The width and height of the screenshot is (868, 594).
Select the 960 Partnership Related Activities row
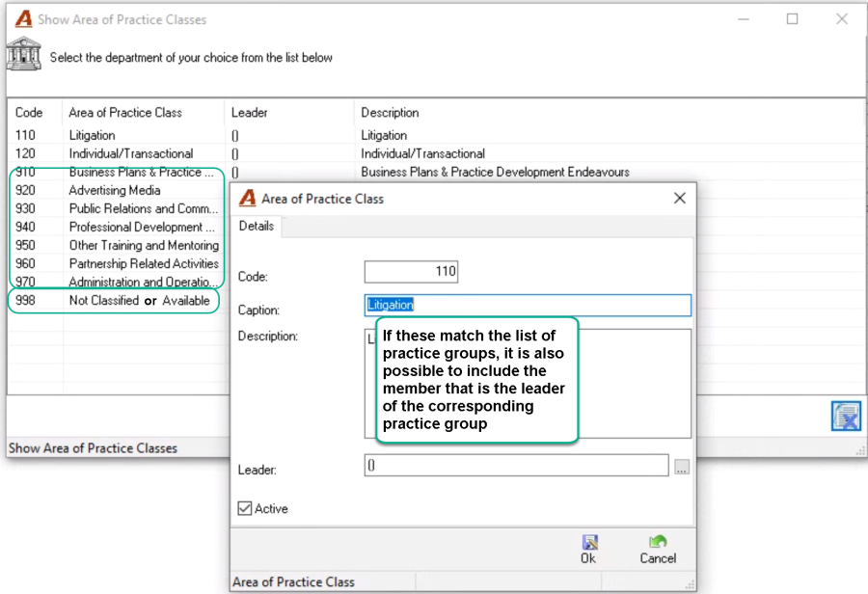click(x=118, y=263)
